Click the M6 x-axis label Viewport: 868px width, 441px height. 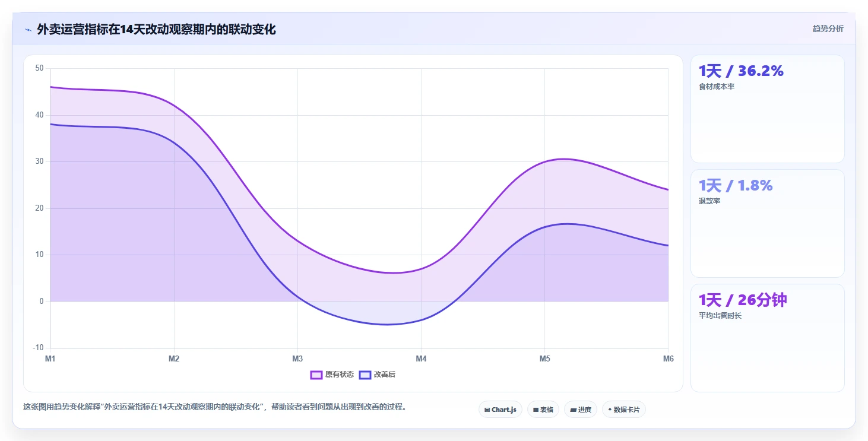pyautogui.click(x=668, y=358)
